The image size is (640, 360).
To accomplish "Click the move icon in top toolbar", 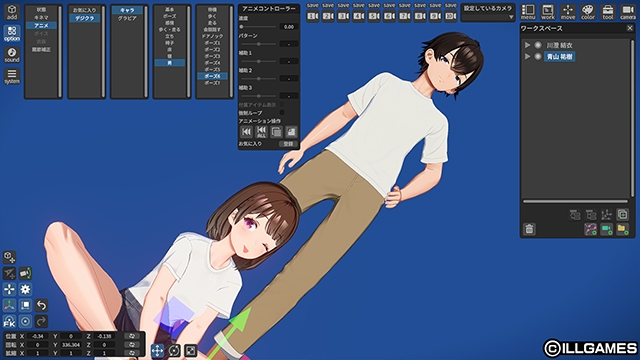I will tap(568, 12).
